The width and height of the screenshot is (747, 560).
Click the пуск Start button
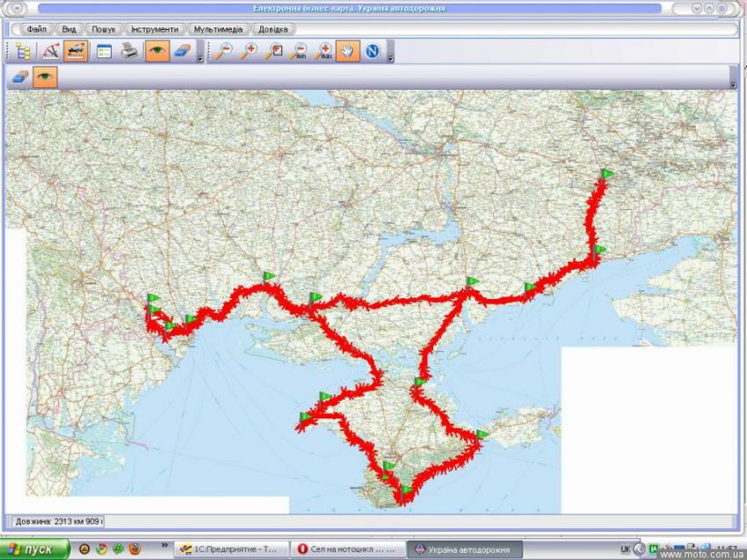[x=33, y=549]
